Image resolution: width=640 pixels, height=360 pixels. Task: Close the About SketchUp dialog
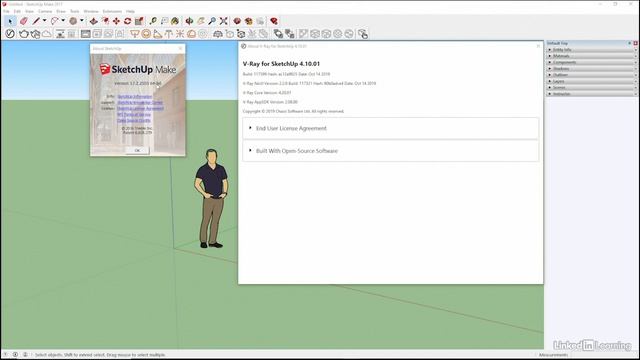(x=181, y=49)
